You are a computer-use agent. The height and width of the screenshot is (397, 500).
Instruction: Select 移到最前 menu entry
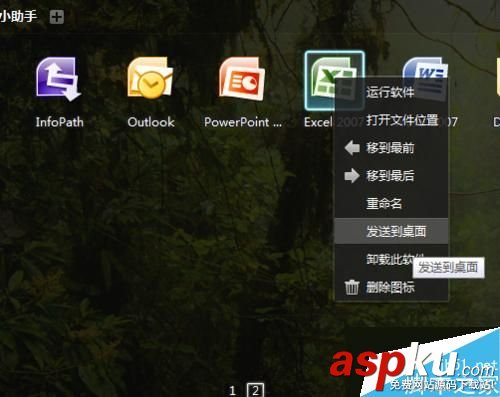pos(391,148)
